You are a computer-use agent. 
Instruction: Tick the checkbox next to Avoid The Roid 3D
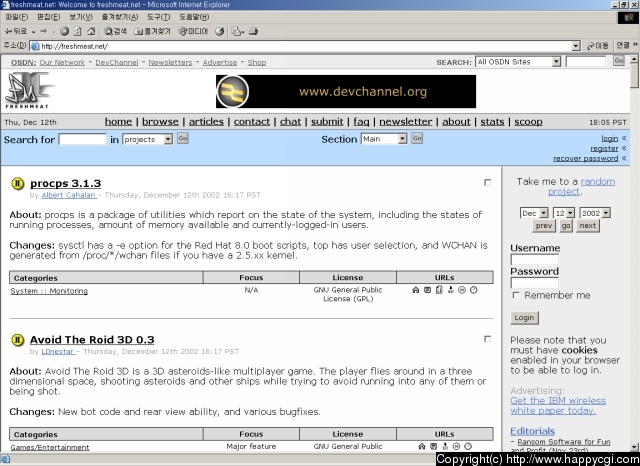pyautogui.click(x=487, y=339)
